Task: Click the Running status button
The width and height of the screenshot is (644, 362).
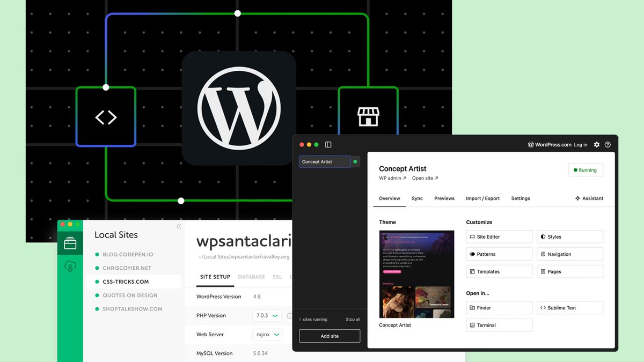Action: pos(586,170)
